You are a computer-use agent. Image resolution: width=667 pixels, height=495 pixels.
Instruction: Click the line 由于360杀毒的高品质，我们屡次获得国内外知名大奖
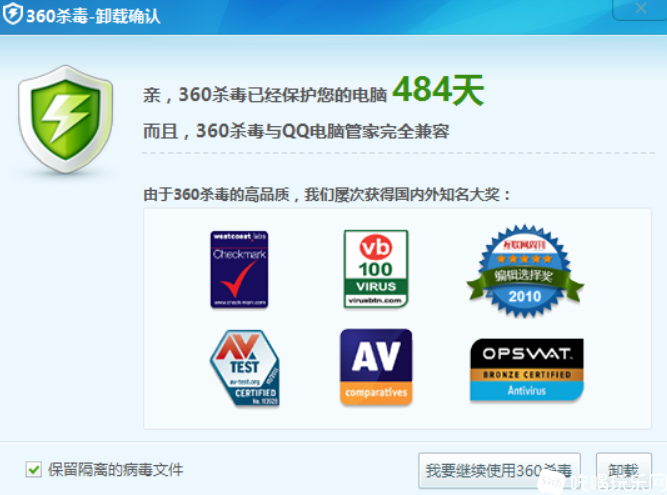coord(326,195)
